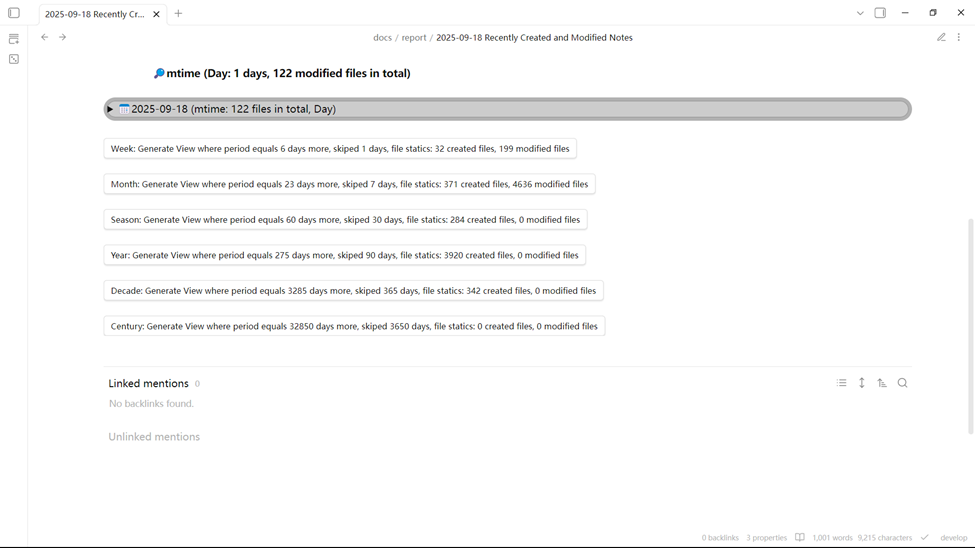This screenshot has height=548, width=975.
Task: Click the ribbon icon below the sidebar toggle
Action: [x=14, y=39]
